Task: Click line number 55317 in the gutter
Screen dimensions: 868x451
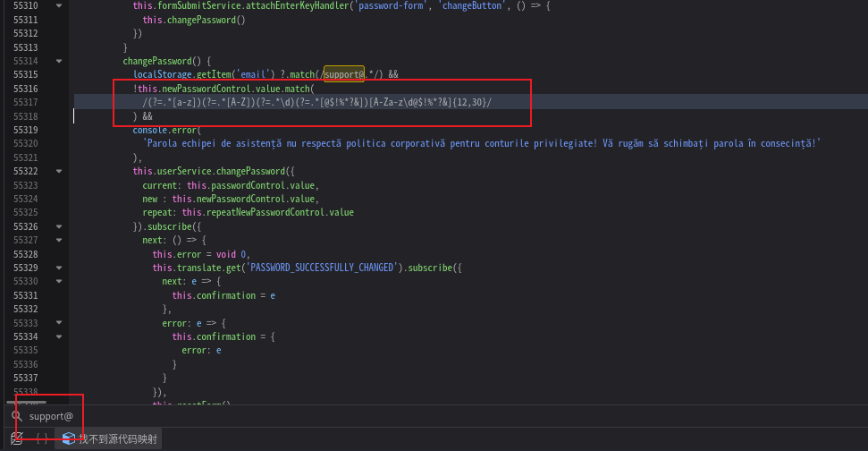Action: pyautogui.click(x=25, y=102)
